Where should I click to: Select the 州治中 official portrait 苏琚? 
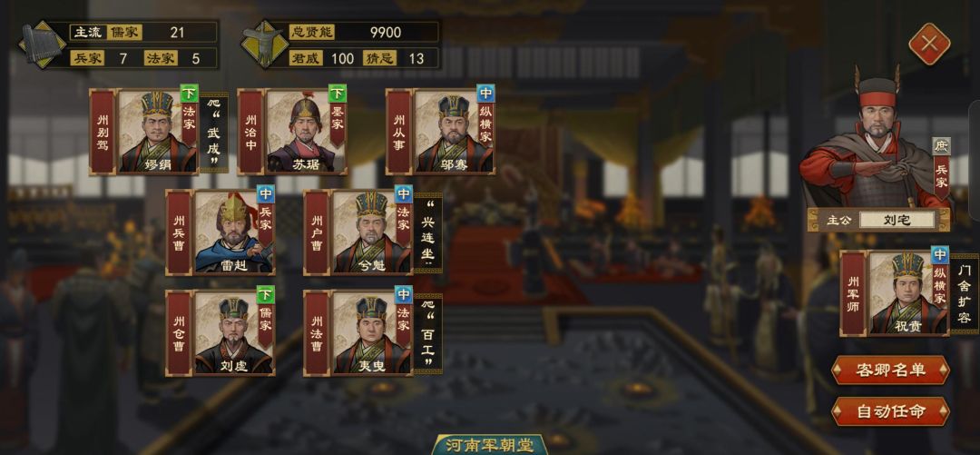coord(307,132)
